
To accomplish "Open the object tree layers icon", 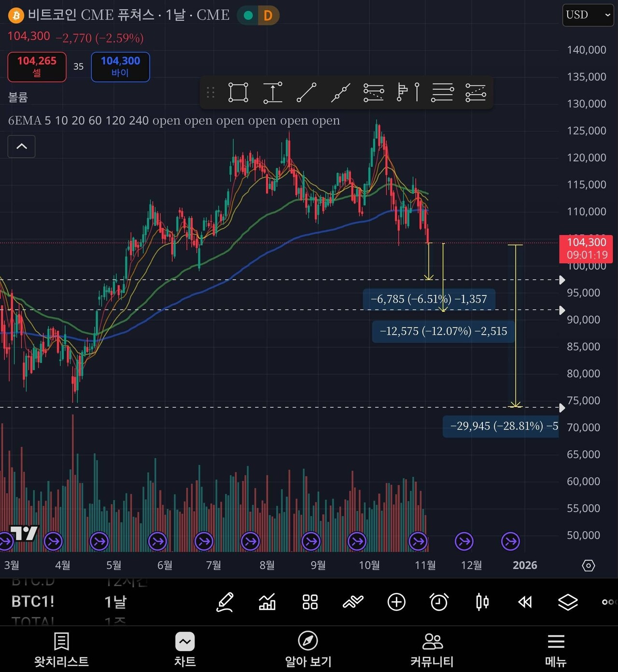I will tap(568, 602).
